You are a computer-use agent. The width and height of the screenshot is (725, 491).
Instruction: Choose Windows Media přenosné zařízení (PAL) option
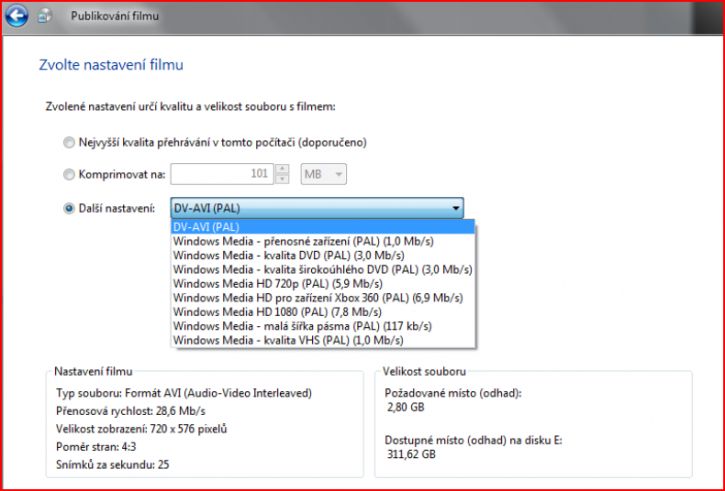tap(323, 241)
